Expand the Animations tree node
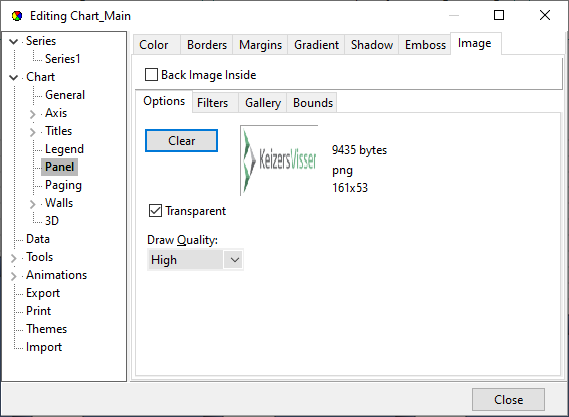 click(13, 276)
